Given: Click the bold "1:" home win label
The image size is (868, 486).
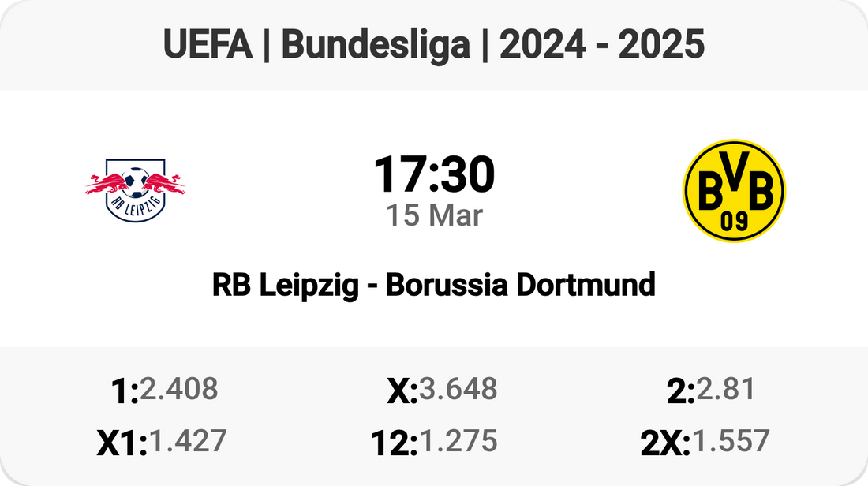Looking at the screenshot, I should (125, 391).
